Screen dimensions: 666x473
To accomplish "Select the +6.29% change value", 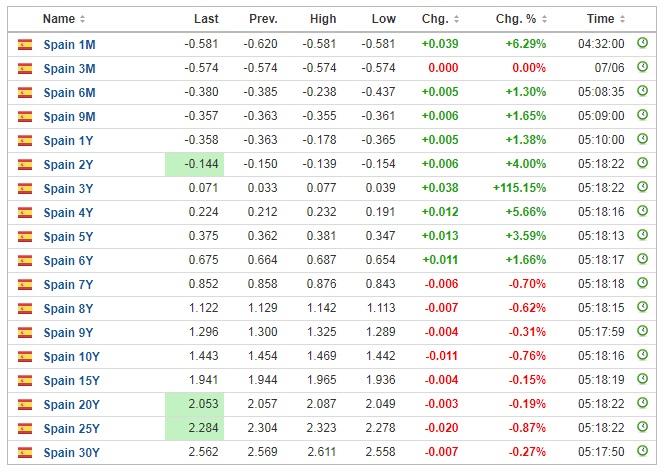I will click(526, 44).
